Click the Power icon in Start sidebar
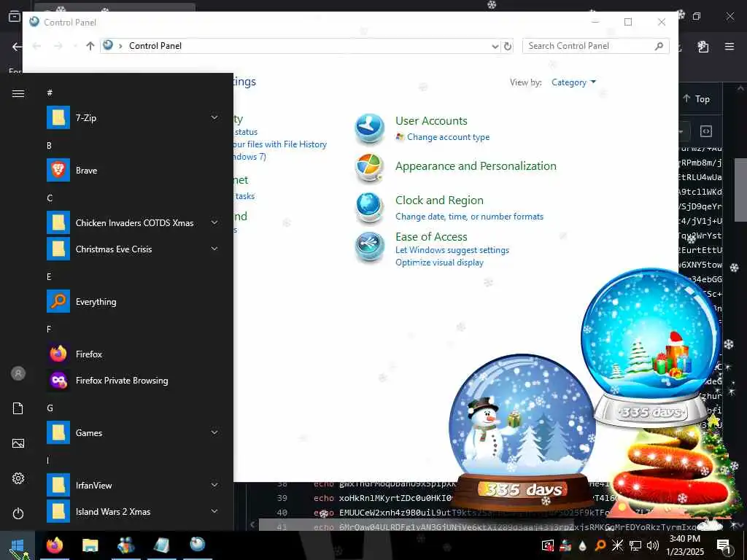The image size is (747, 560). pos(18,513)
